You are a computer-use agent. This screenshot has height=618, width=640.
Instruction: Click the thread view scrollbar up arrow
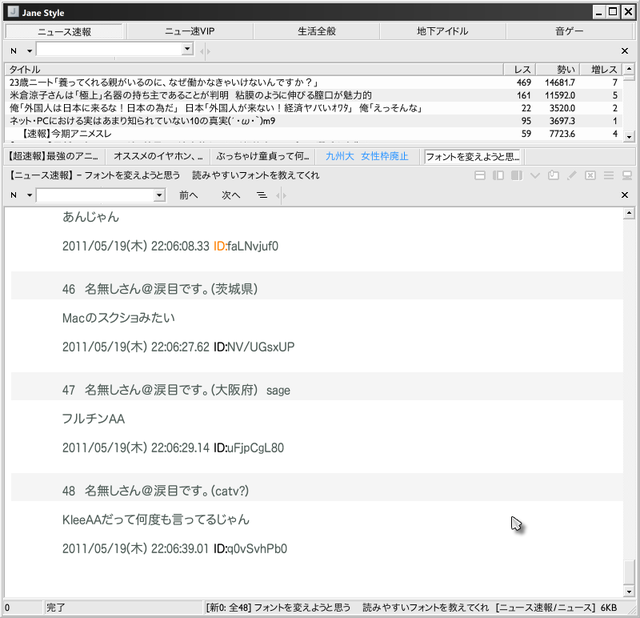point(629,213)
